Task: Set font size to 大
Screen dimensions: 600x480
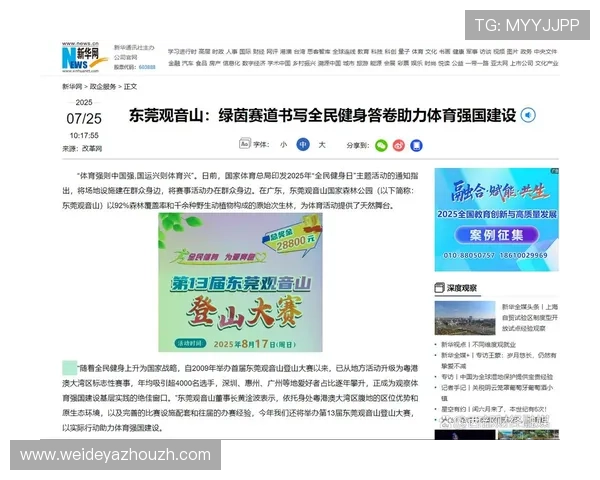Action: (x=322, y=145)
